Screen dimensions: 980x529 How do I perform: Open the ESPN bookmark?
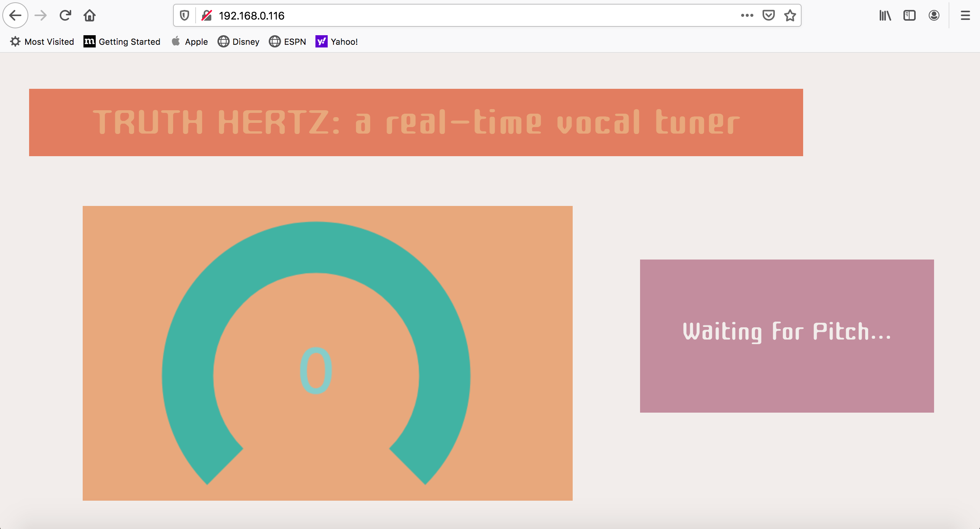point(287,42)
